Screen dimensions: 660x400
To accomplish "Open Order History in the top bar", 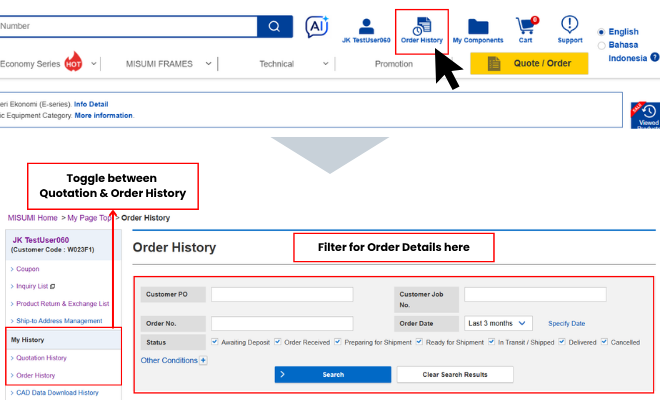I will pyautogui.click(x=422, y=31).
